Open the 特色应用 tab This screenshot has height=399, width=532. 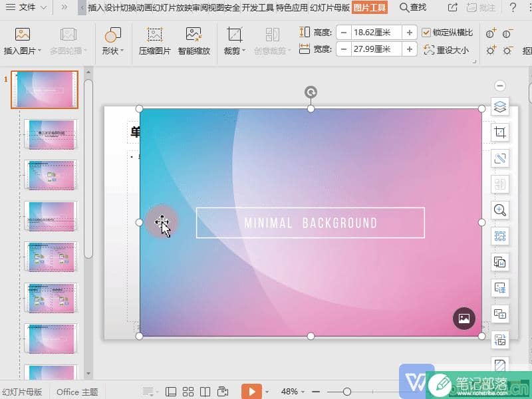point(292,7)
